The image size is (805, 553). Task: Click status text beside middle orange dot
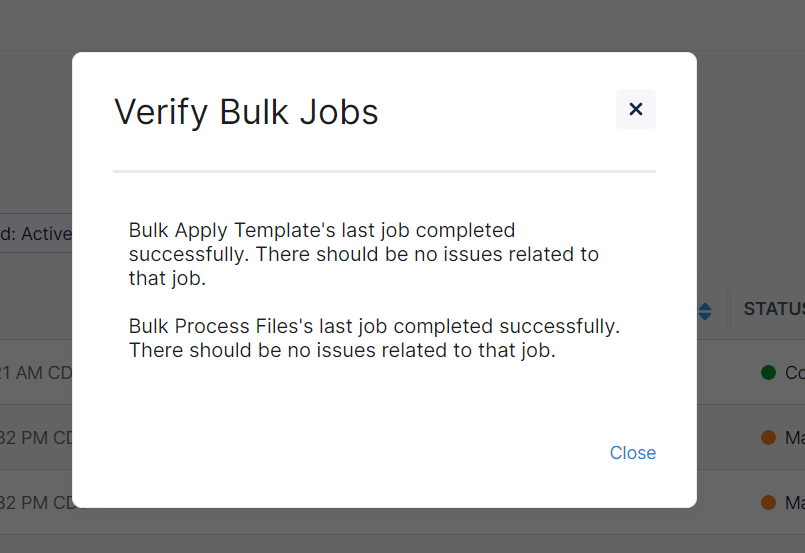click(x=794, y=437)
